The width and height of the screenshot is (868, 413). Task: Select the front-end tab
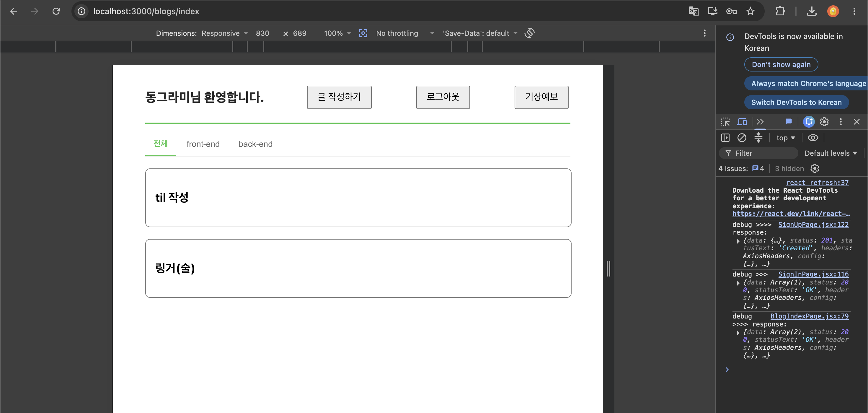pyautogui.click(x=203, y=144)
